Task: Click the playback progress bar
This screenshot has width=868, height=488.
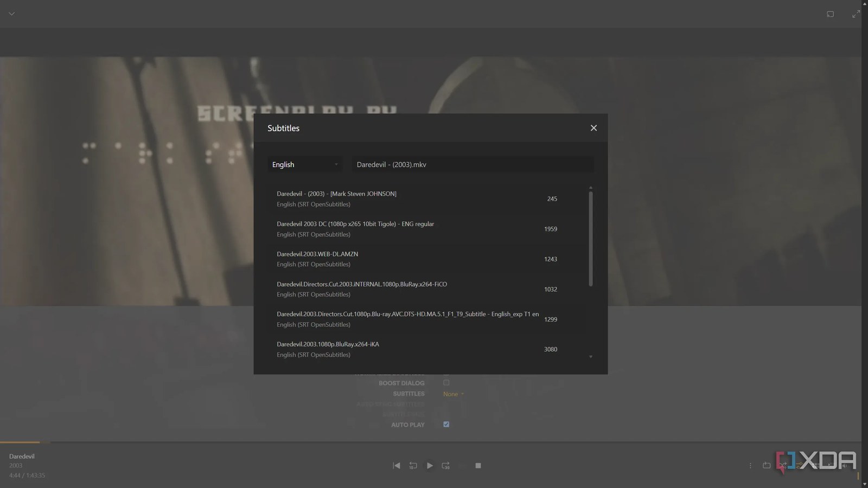Action: tap(431, 442)
